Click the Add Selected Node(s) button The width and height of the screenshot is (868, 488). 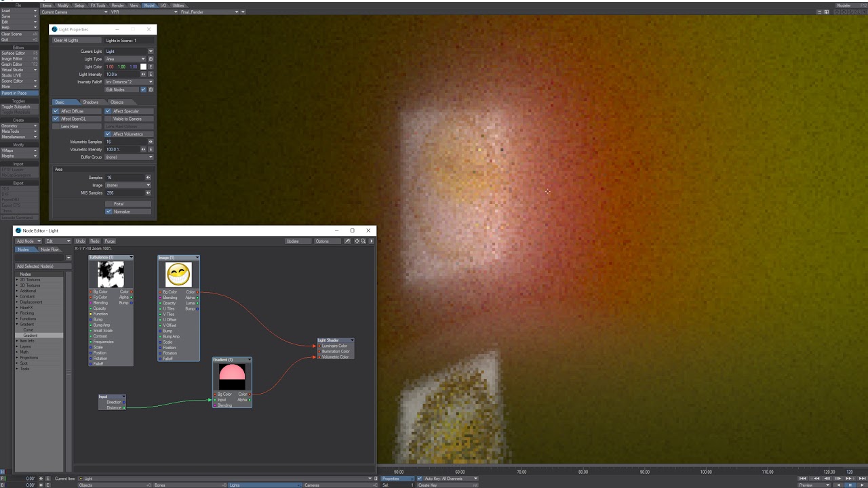(43, 266)
